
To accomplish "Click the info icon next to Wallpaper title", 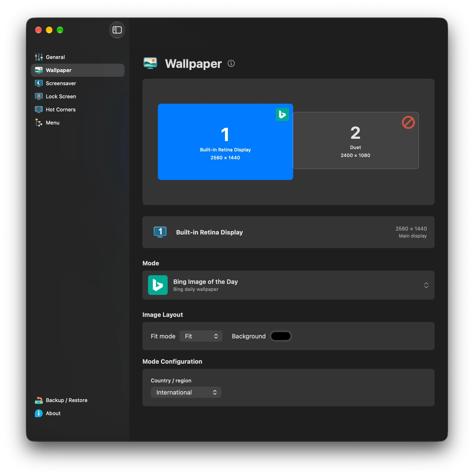I will (x=231, y=64).
